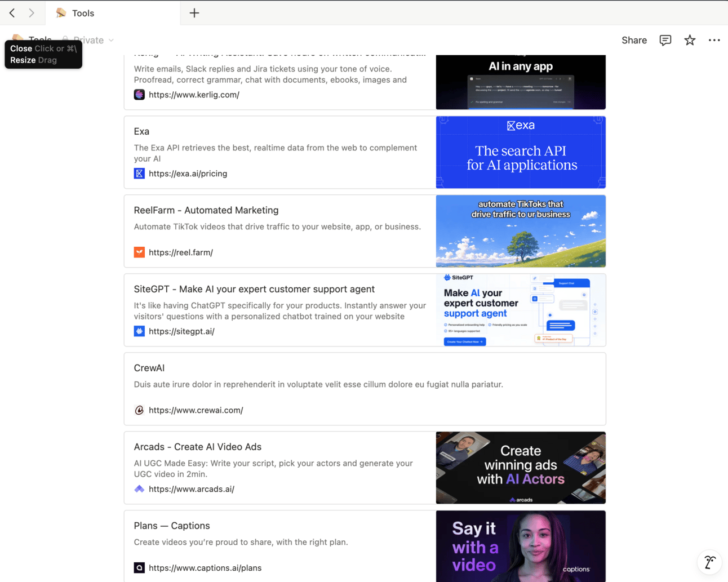The width and height of the screenshot is (728, 582).
Task: Click the Kerlig favicon icon
Action: [x=139, y=95]
